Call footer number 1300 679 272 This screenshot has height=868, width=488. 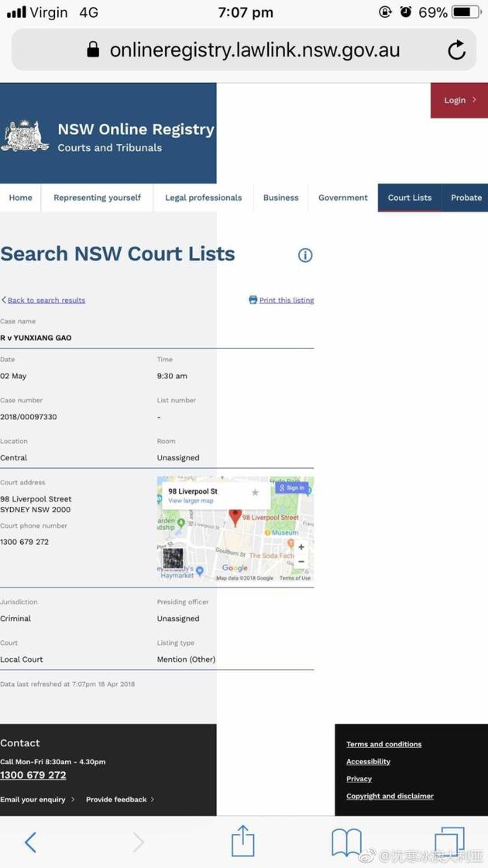click(x=33, y=775)
